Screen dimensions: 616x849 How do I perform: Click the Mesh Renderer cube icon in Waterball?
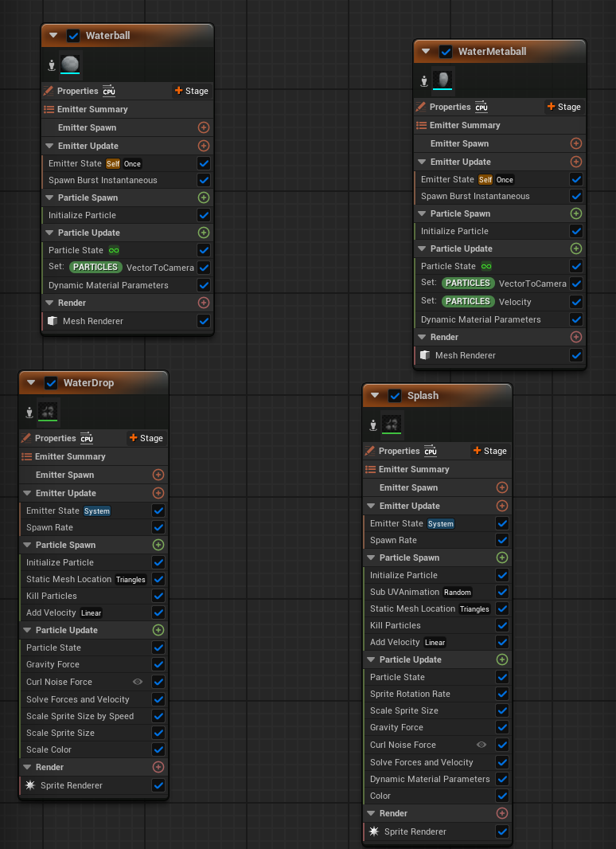[53, 320]
